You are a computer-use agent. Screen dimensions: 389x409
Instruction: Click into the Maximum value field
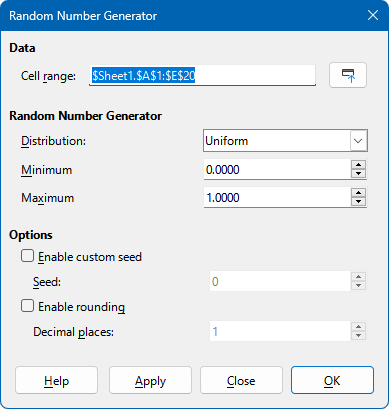277,197
